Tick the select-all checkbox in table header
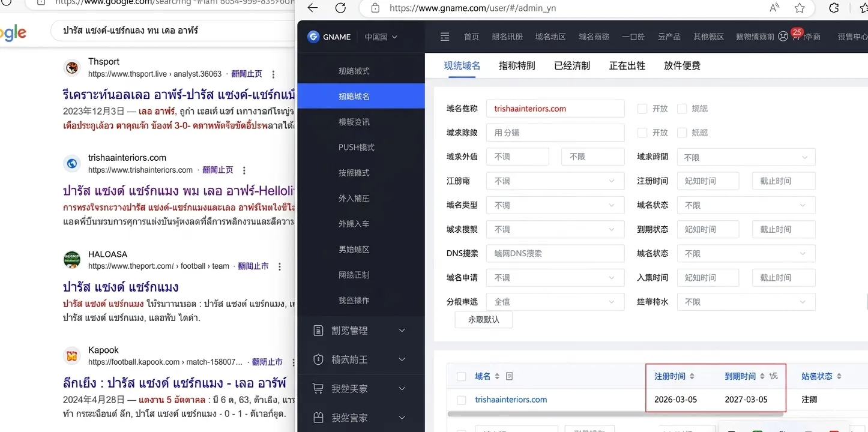Image resolution: width=868 pixels, height=432 pixels. [461, 376]
